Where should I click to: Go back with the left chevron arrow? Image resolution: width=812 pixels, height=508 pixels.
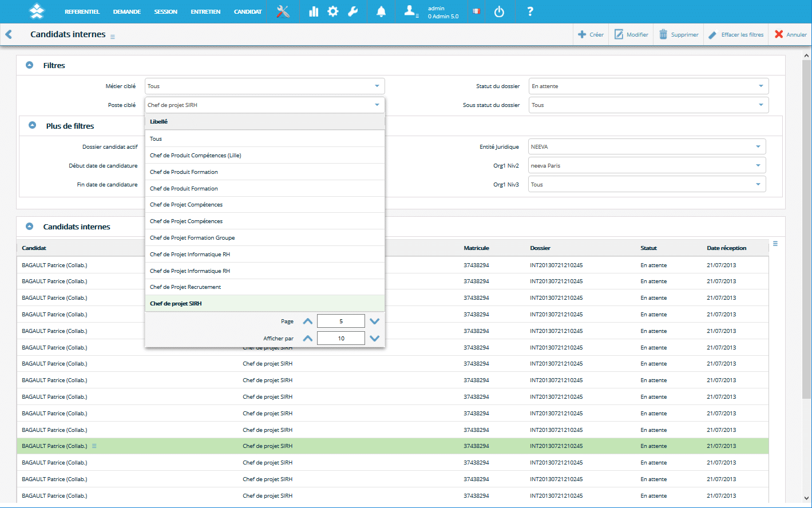[9, 34]
